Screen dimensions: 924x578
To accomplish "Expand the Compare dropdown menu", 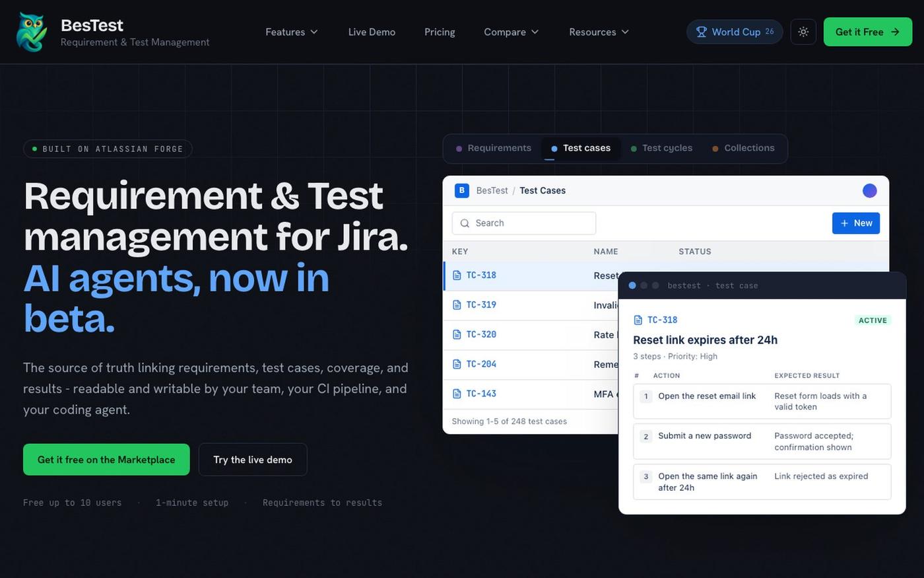I will pos(511,32).
